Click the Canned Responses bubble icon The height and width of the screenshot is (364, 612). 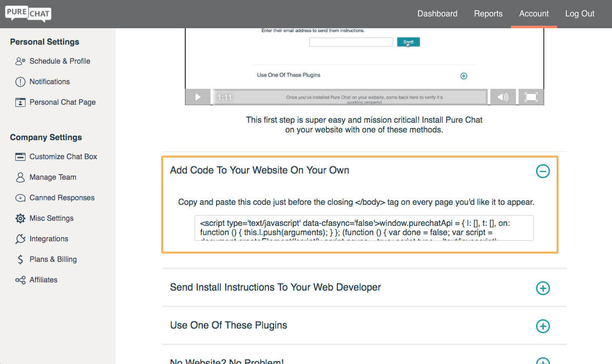pyautogui.click(x=21, y=198)
